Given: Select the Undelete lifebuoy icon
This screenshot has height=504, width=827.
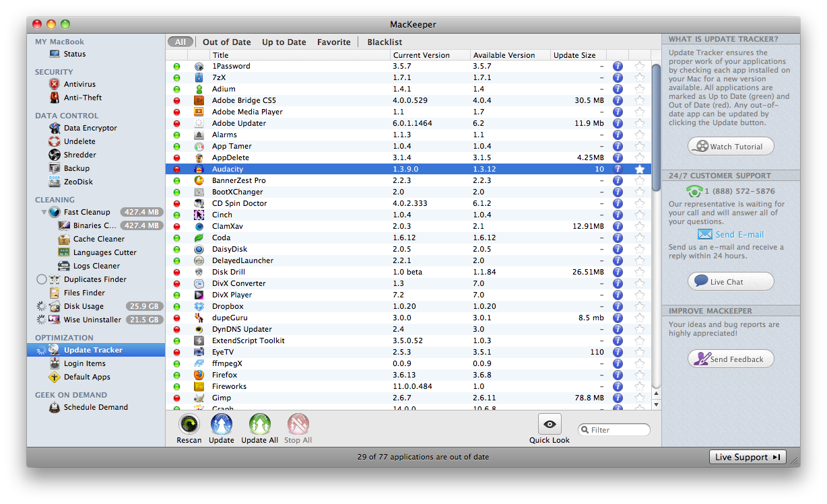Looking at the screenshot, I should click(x=55, y=141).
